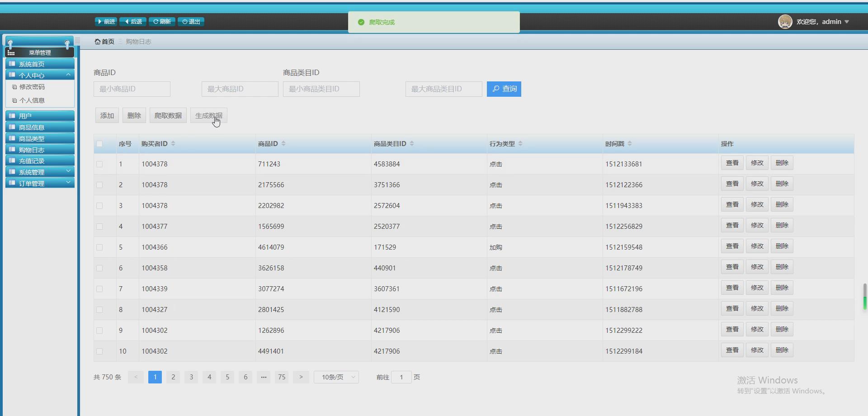Open the 10条/页 page size dropdown
This screenshot has height=416, width=868.
336,377
